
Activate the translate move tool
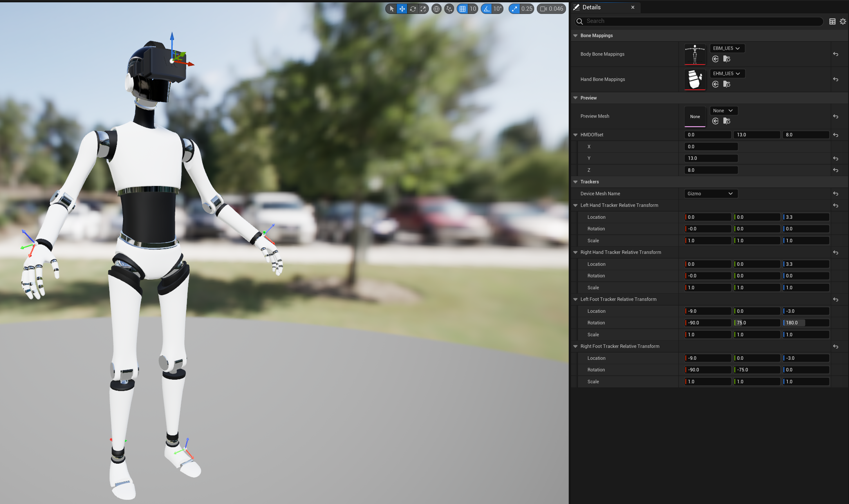[x=402, y=9]
